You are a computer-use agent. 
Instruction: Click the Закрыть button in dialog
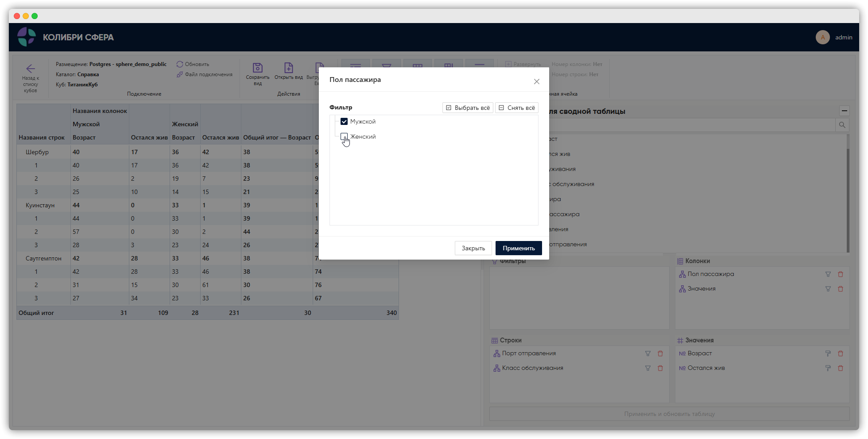pos(473,248)
